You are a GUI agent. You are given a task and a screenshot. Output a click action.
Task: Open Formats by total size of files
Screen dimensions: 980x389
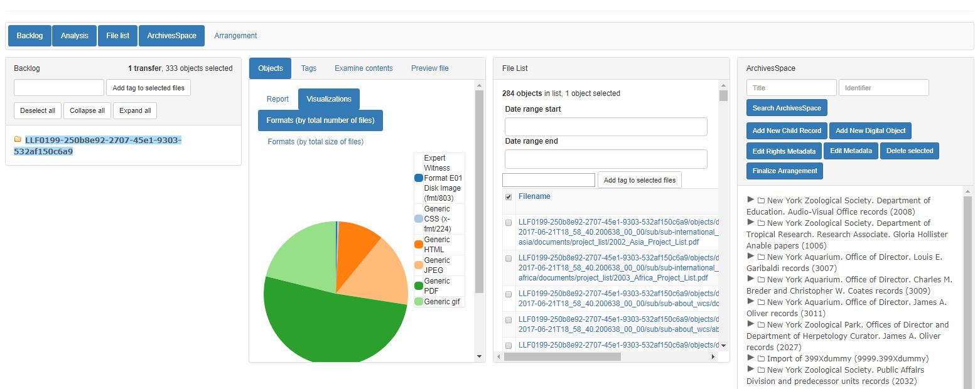click(x=315, y=142)
